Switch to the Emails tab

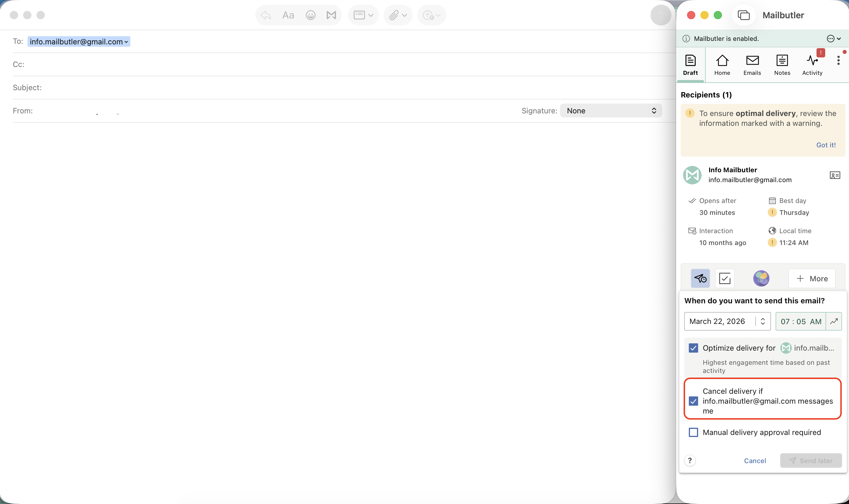pyautogui.click(x=752, y=65)
